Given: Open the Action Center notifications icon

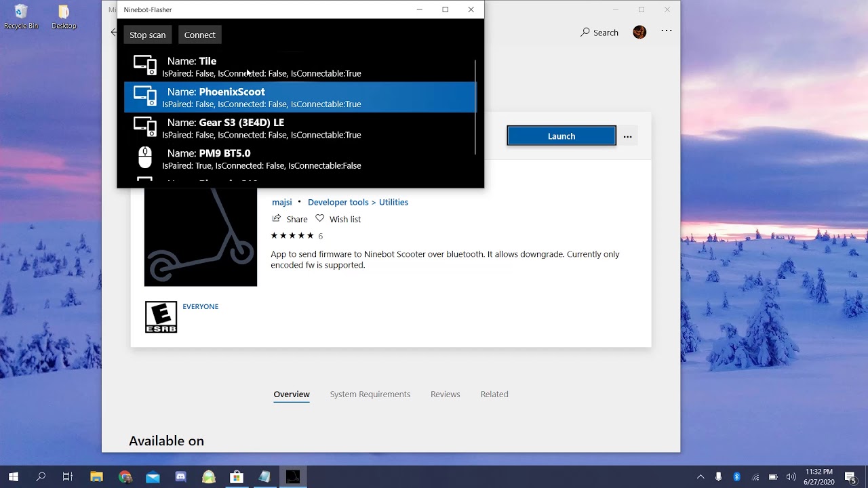Looking at the screenshot, I should pos(850,477).
